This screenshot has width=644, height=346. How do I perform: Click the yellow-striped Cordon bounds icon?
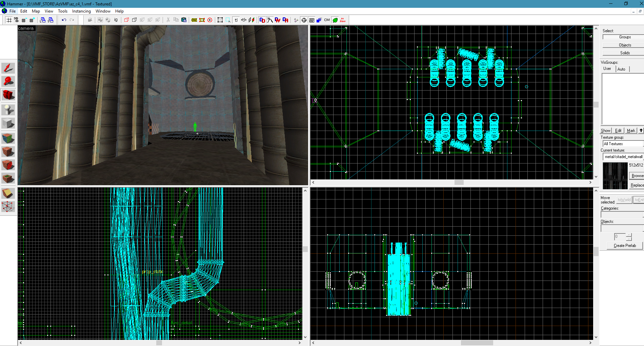194,20
